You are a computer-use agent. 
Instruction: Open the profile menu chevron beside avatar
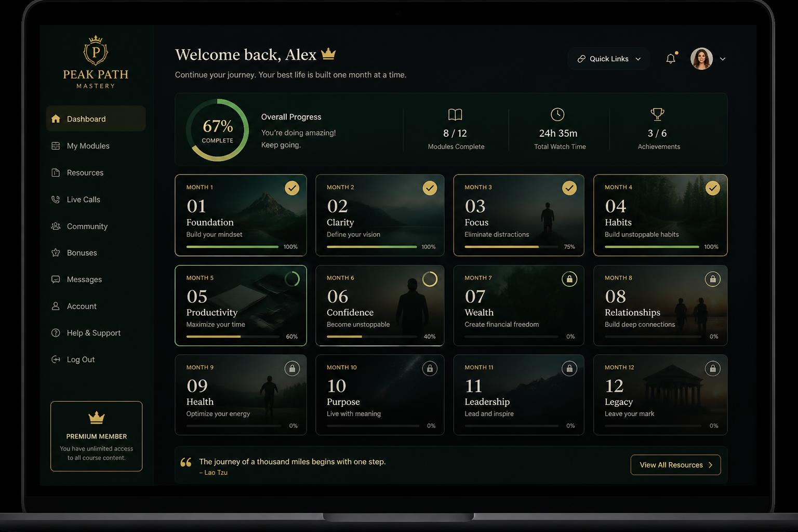[x=723, y=59]
